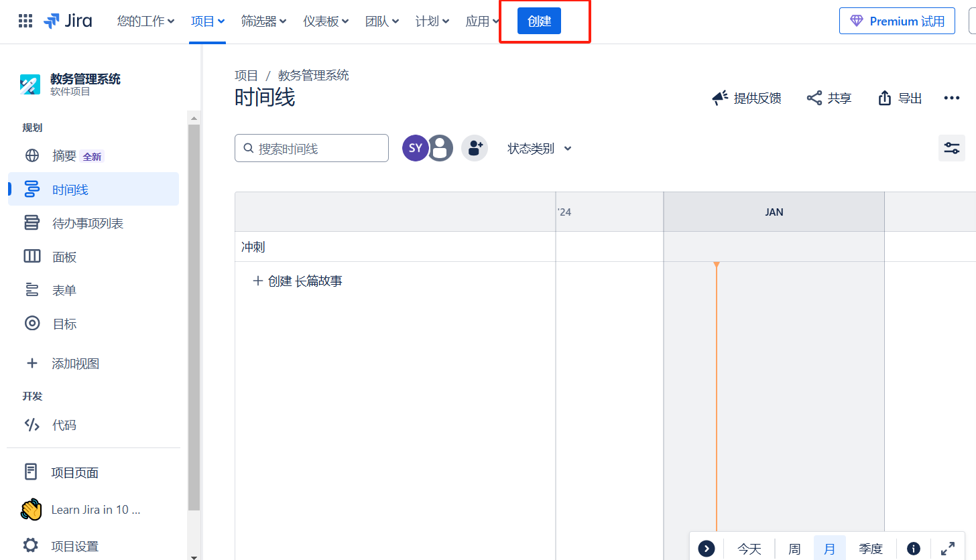Screen dimensions: 976x560
Task: Click the megaphone 提供反馈 button
Action: pyautogui.click(x=747, y=98)
